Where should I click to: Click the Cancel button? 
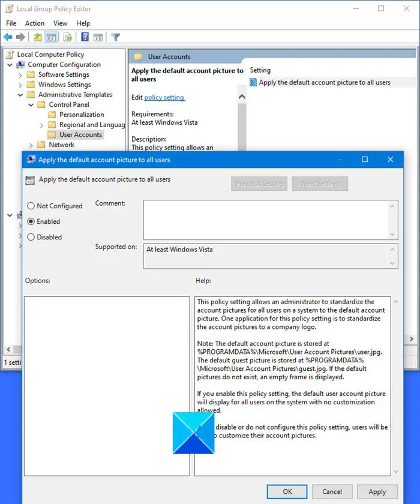tap(332, 491)
